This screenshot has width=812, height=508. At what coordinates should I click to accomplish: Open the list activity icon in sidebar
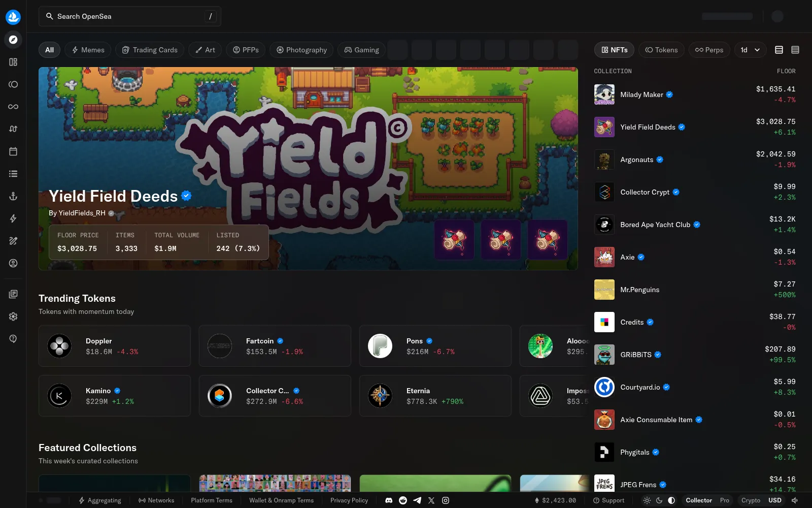[13, 174]
